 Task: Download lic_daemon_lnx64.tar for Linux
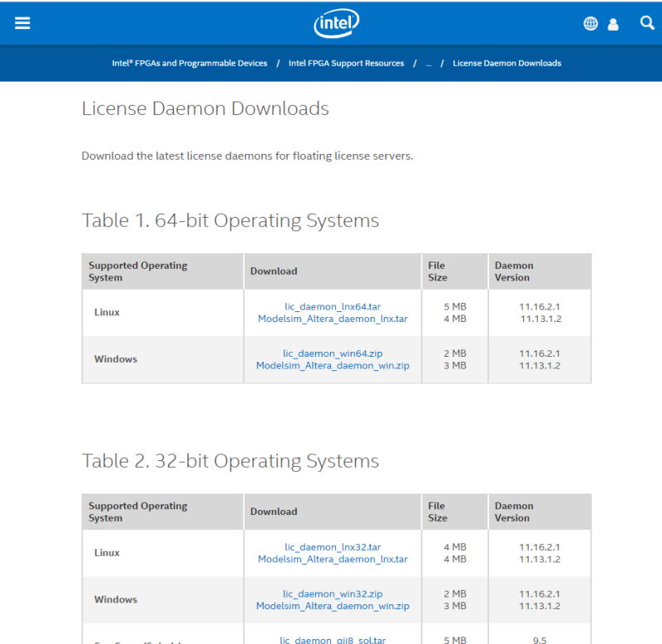click(333, 306)
